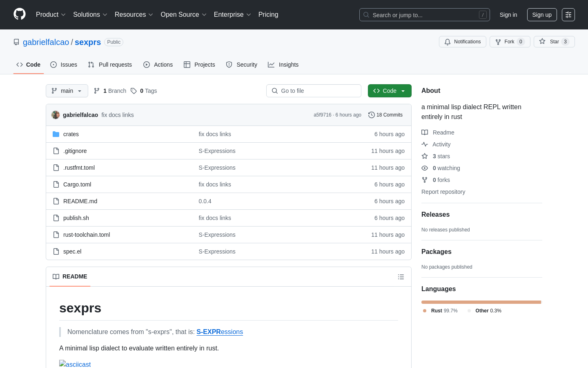Viewport: 588px width, 368px height.
Task: Switch to the Insights tab
Action: pos(283,65)
